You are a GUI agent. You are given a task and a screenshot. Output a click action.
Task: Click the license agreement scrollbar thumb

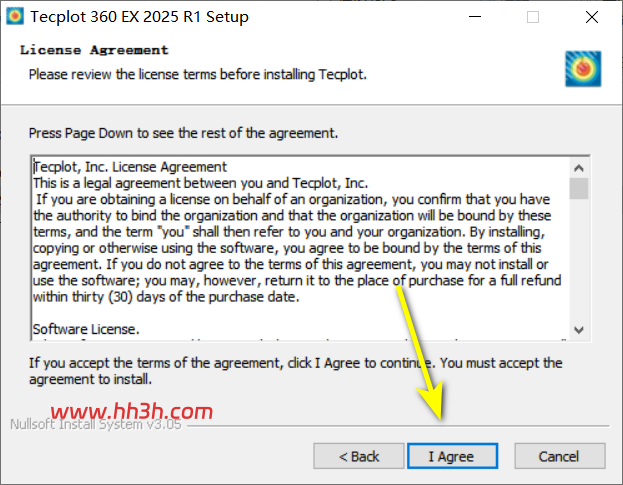point(579,188)
